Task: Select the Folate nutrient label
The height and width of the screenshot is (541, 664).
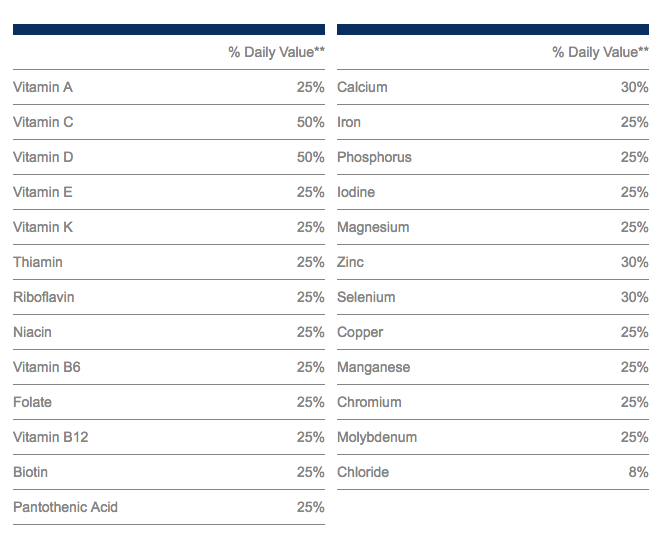Action: (32, 402)
